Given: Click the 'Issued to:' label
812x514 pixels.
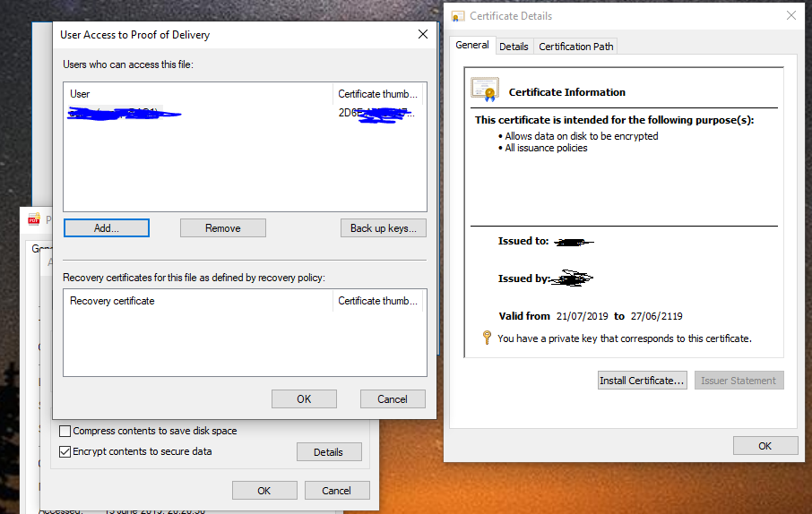Looking at the screenshot, I should (x=523, y=241).
